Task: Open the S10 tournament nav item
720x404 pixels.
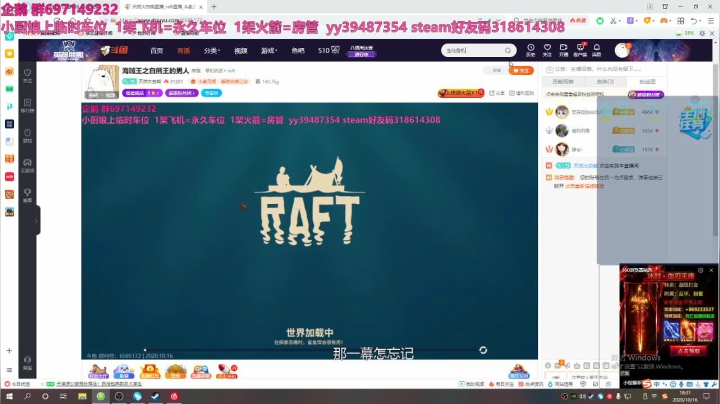Action: [x=329, y=50]
